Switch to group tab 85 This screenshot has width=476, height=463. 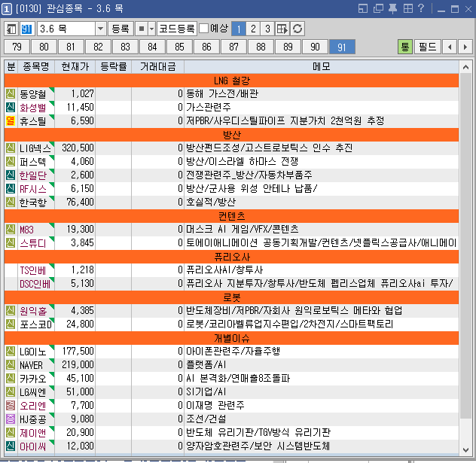[179, 47]
